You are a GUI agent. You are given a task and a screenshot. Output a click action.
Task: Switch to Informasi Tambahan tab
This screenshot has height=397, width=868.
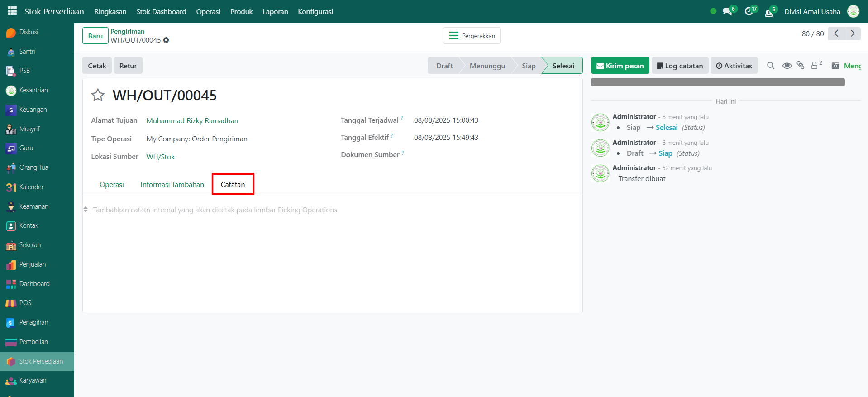[x=172, y=184]
